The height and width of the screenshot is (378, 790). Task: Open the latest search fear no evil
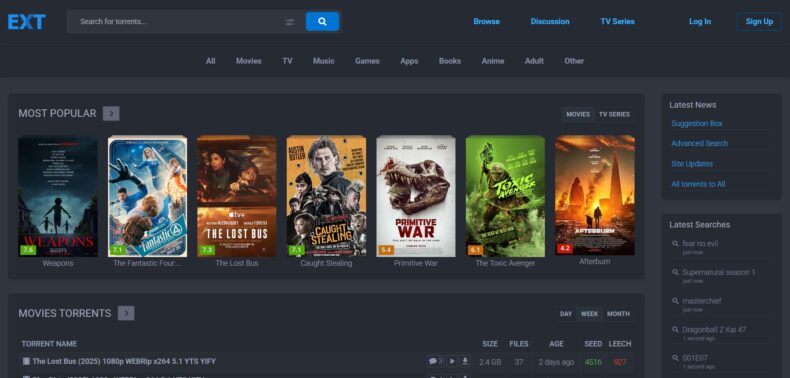(x=700, y=244)
